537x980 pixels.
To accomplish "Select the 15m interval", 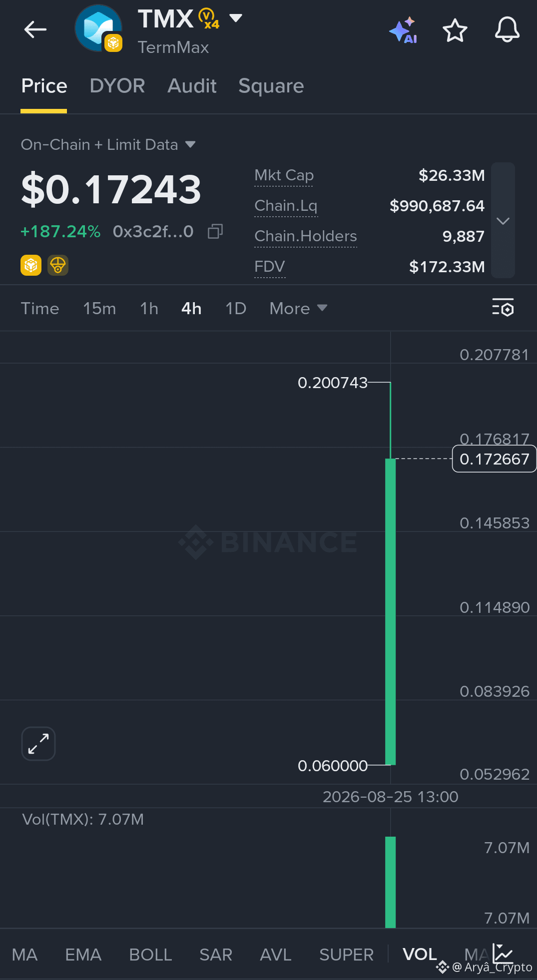I will [x=99, y=309].
